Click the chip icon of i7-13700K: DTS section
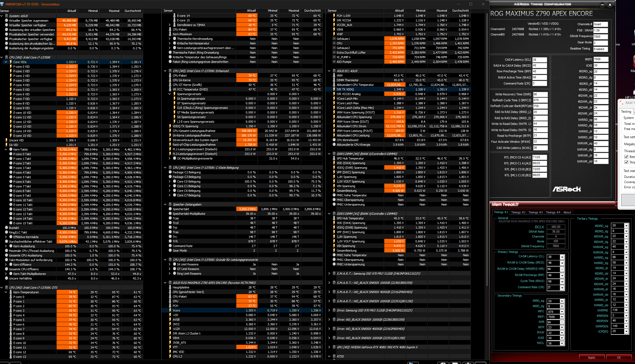Image resolution: width=635 pixels, height=364 pixels. coord(7,288)
